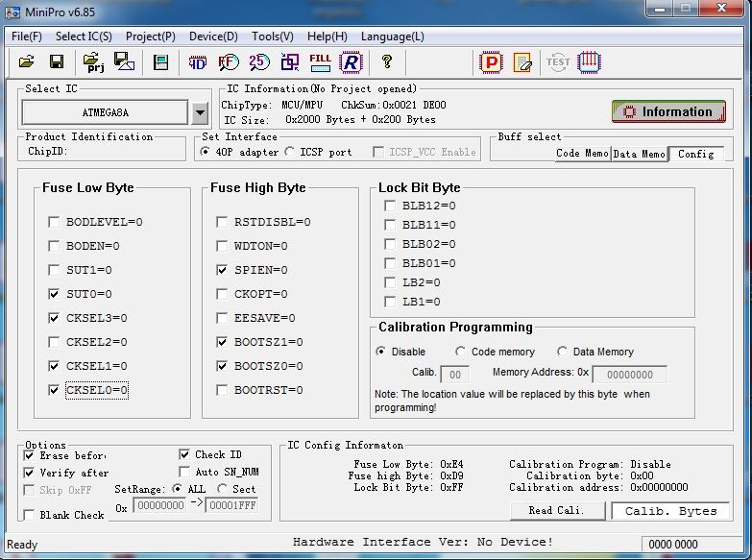This screenshot has height=560, width=752.
Task: Enable the Blank Check option
Action: (x=29, y=515)
